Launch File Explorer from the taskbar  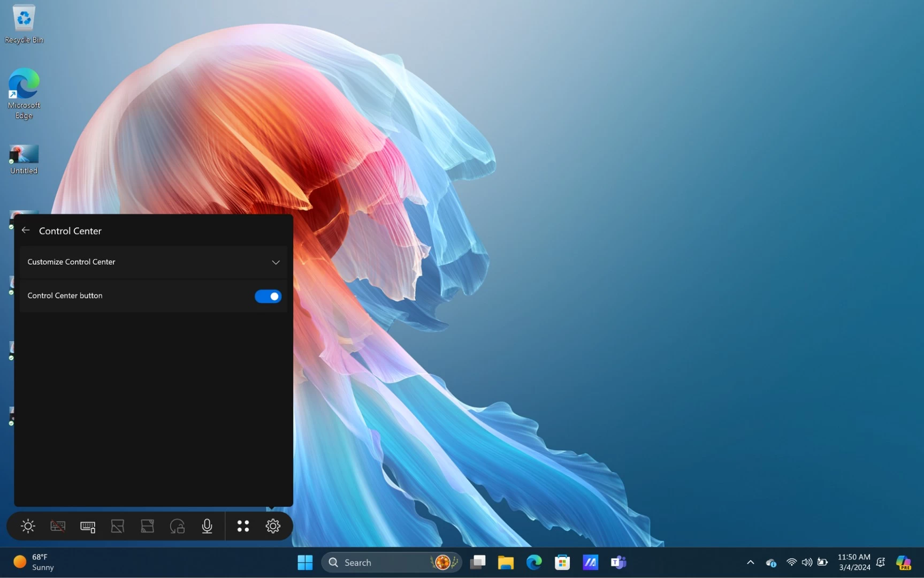[x=506, y=562]
